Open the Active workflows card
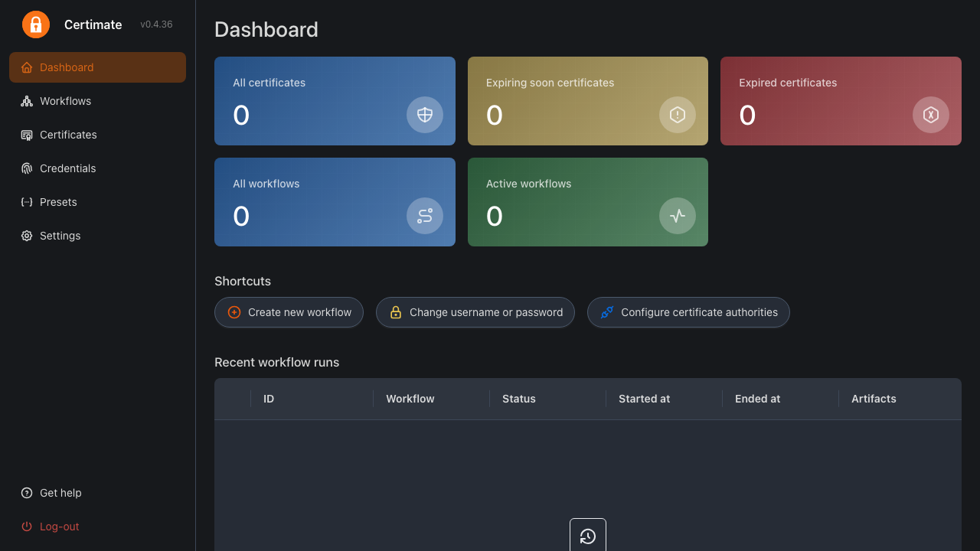The height and width of the screenshot is (551, 980). click(588, 202)
